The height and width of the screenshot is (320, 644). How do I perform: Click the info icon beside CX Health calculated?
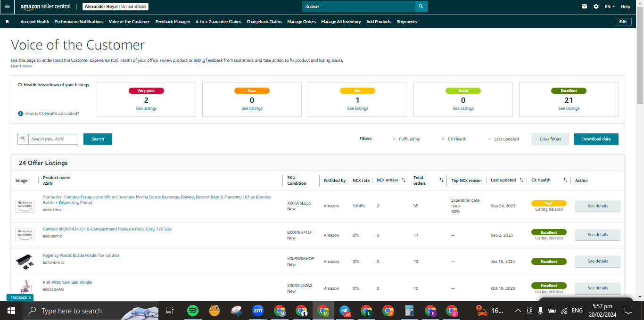pyautogui.click(x=20, y=114)
